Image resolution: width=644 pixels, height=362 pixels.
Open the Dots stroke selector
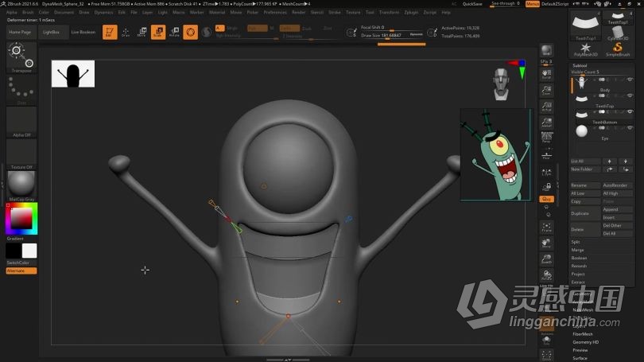[x=21, y=90]
